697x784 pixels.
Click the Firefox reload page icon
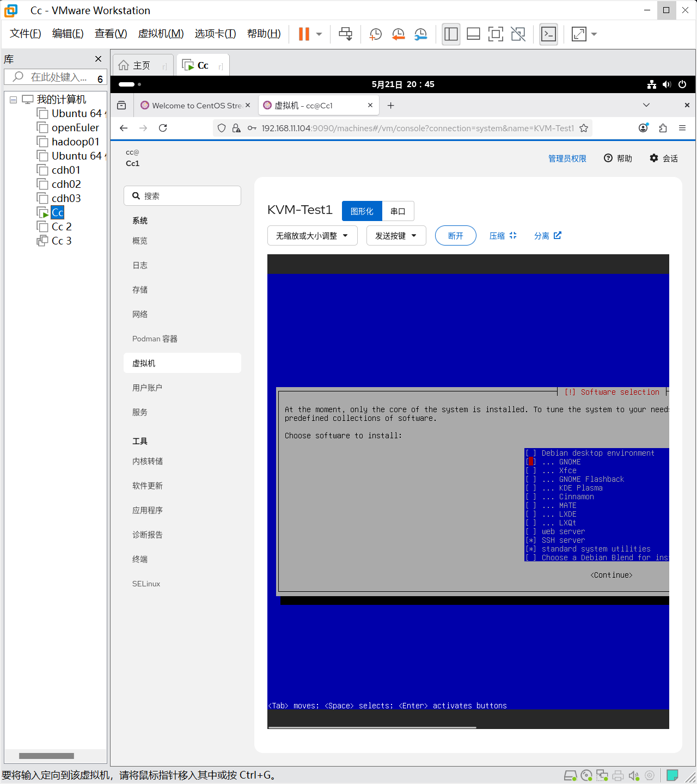[x=163, y=128]
